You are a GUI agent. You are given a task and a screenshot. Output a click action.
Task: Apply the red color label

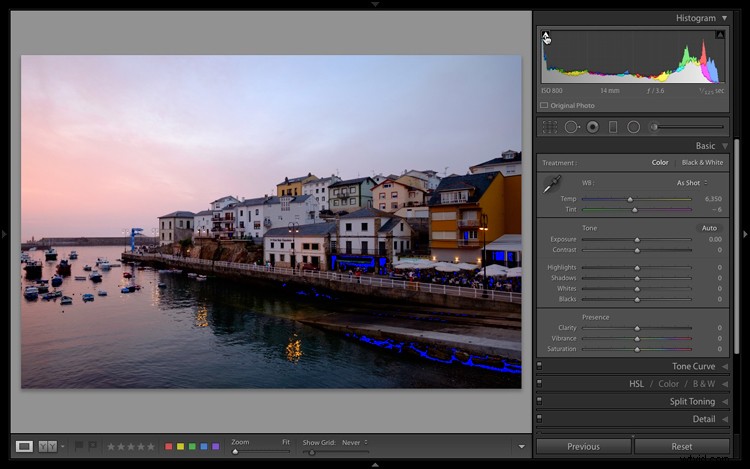(x=168, y=447)
